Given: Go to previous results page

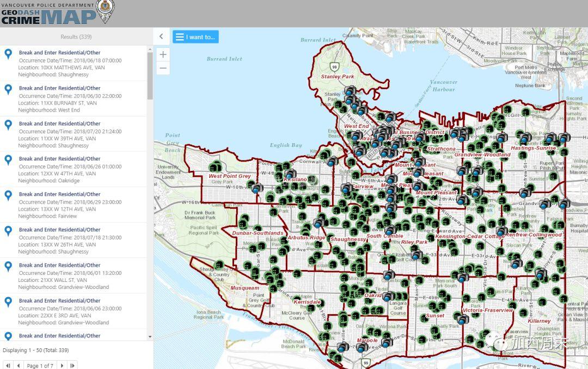Looking at the screenshot, I should pyautogui.click(x=19, y=365).
